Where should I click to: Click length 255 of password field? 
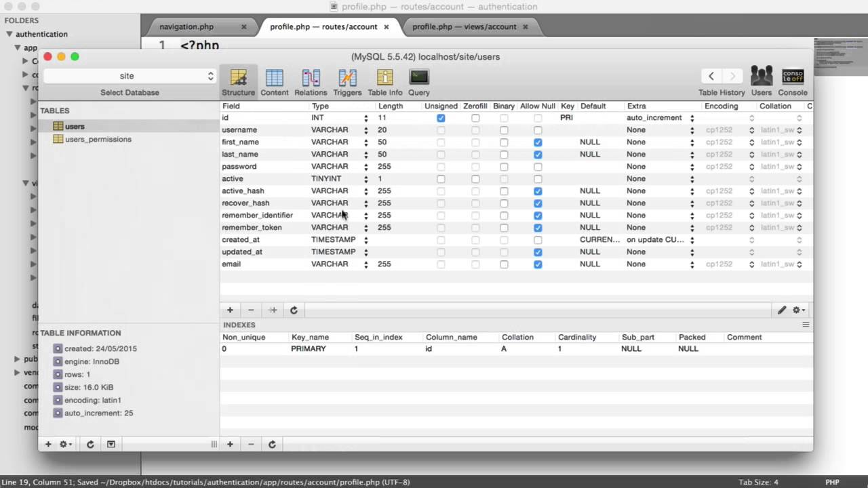(x=384, y=167)
